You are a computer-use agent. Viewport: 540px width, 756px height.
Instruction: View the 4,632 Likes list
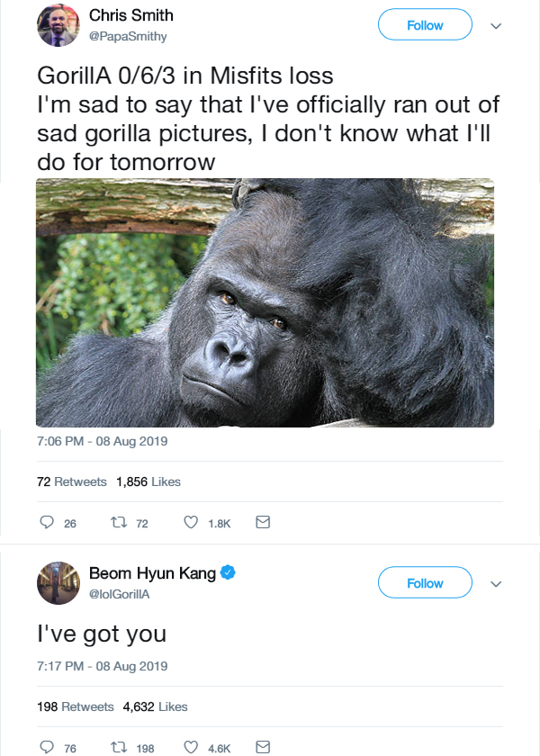pyautogui.click(x=155, y=706)
